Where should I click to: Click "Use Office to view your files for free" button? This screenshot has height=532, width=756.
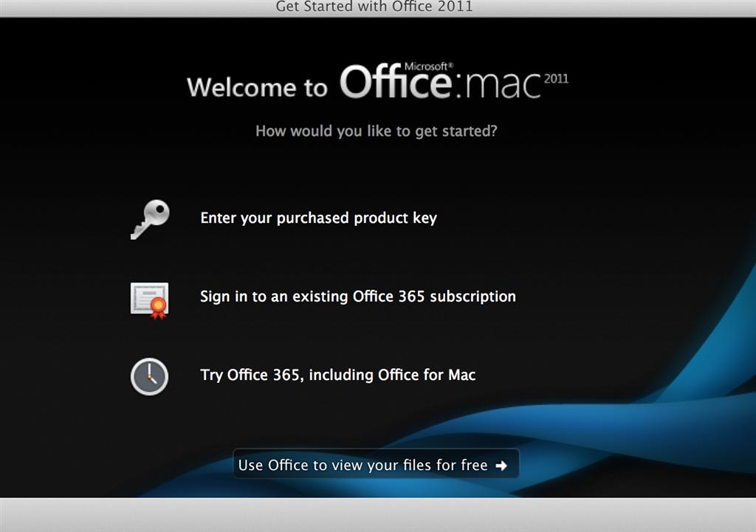click(x=376, y=463)
